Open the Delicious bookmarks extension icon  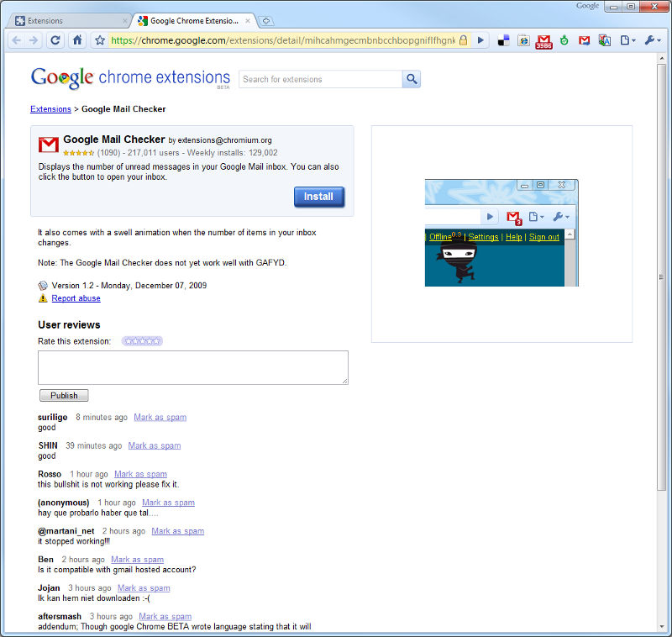[x=503, y=40]
